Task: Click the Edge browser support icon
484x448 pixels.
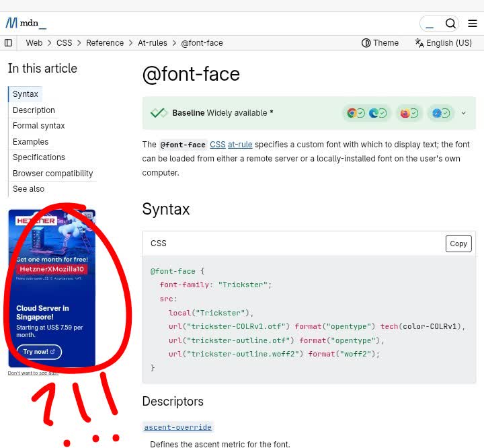Action: [373, 113]
